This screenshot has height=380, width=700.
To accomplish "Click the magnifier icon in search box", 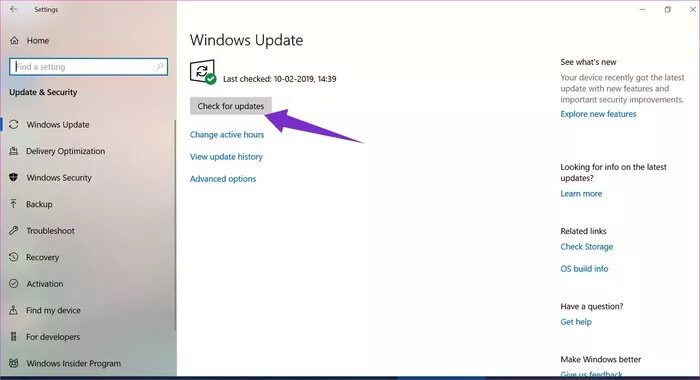I will coord(160,67).
